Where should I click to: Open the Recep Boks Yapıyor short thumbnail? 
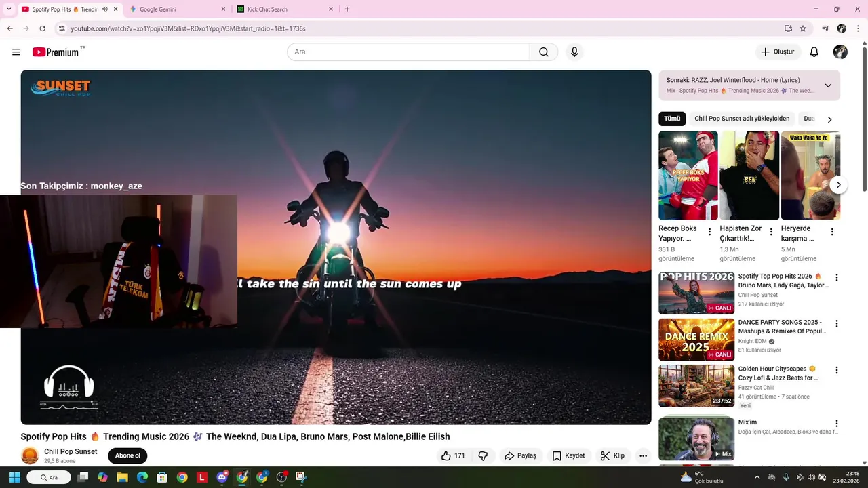[x=688, y=176]
